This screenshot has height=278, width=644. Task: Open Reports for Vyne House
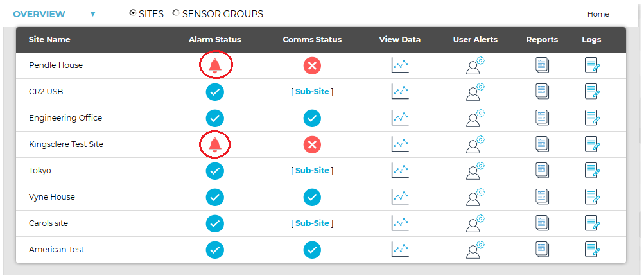pyautogui.click(x=542, y=196)
